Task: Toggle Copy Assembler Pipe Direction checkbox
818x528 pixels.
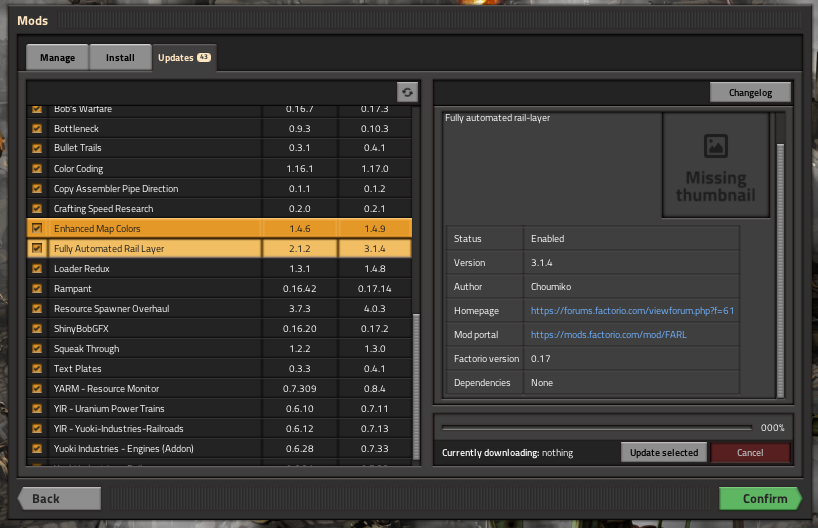Action: [x=37, y=188]
